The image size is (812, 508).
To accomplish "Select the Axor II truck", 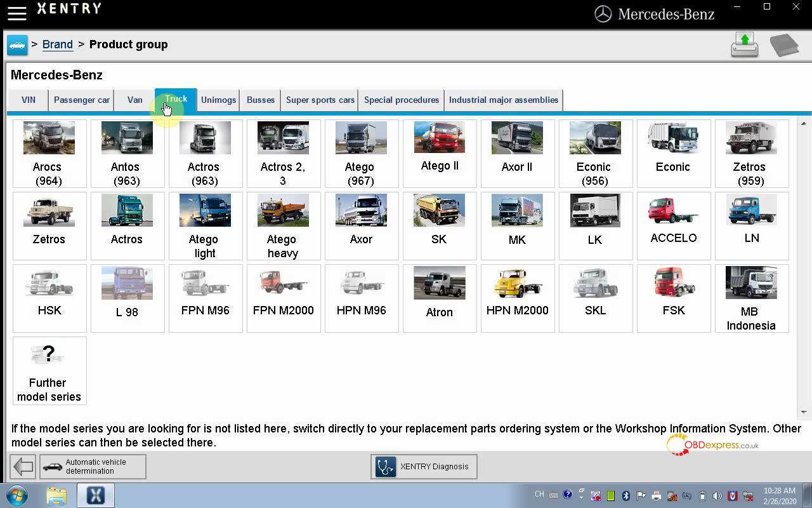I will click(518, 154).
